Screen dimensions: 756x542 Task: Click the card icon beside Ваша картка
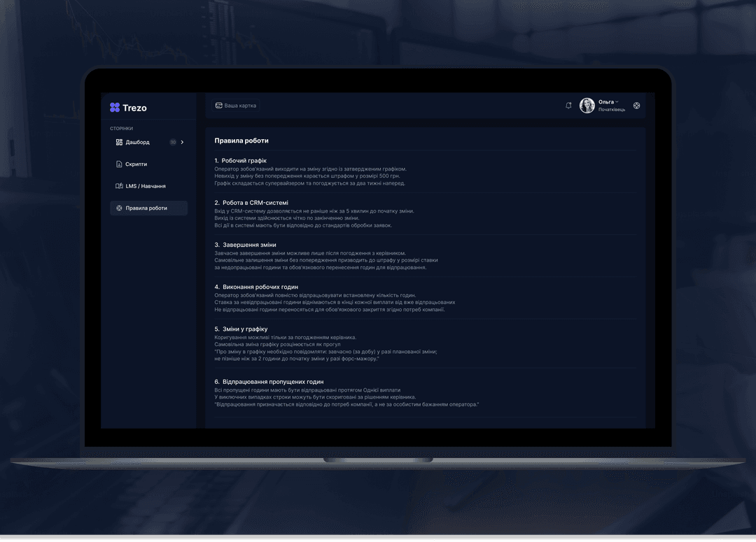pos(218,106)
